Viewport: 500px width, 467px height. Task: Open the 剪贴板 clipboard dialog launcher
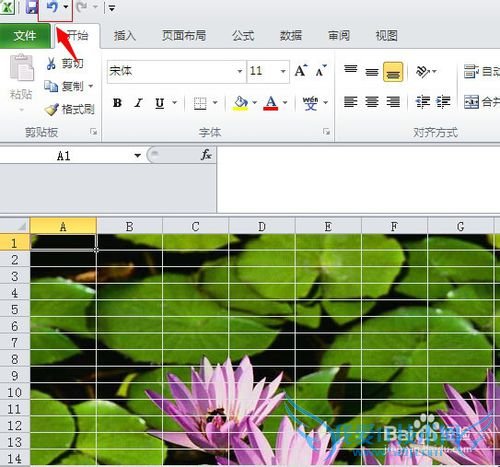(x=94, y=132)
